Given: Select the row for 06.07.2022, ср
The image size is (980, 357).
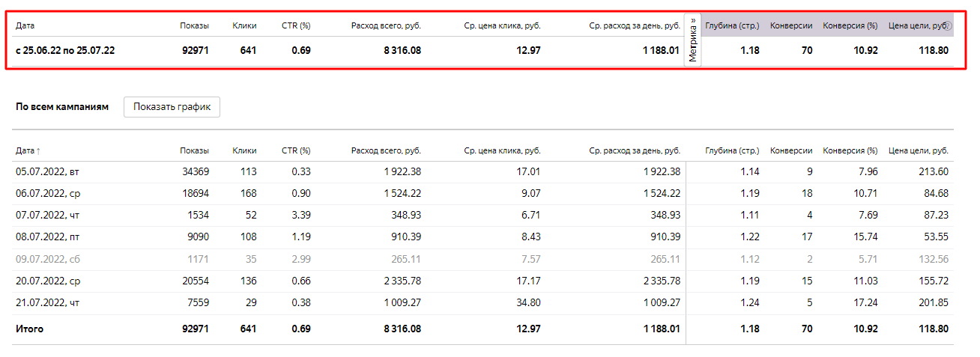Looking at the screenshot, I should coord(483,193).
